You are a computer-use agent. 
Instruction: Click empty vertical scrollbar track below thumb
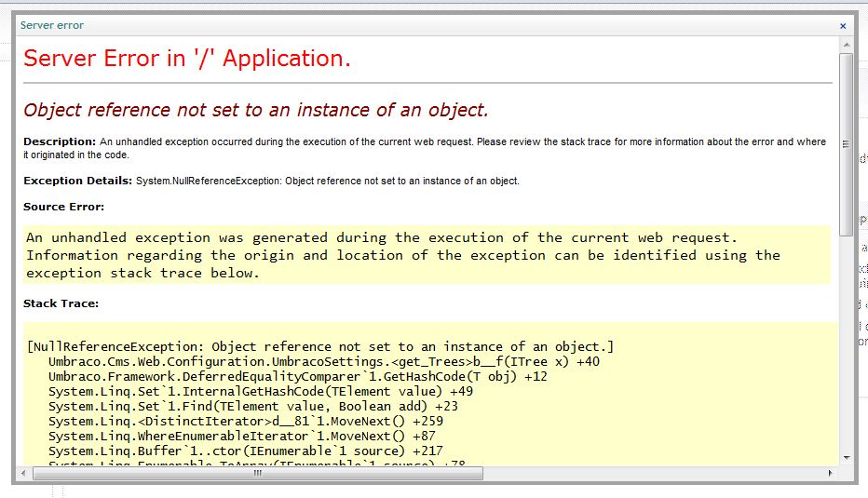coord(846,354)
